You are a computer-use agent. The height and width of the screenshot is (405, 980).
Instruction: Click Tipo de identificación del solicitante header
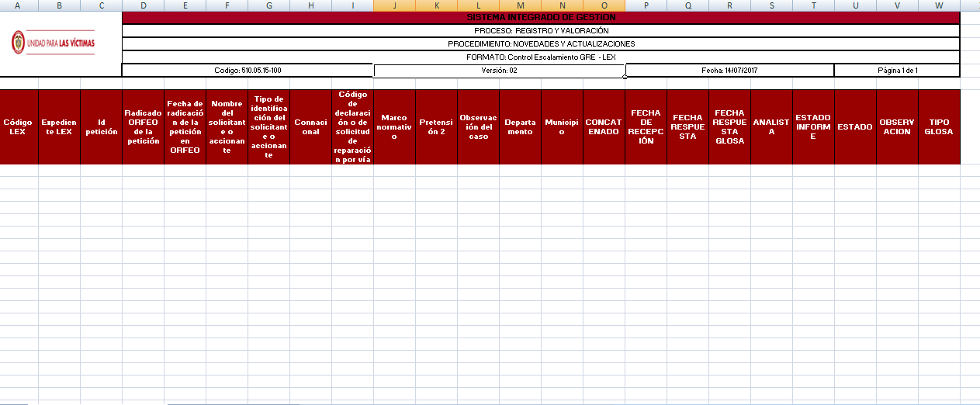coord(268,126)
